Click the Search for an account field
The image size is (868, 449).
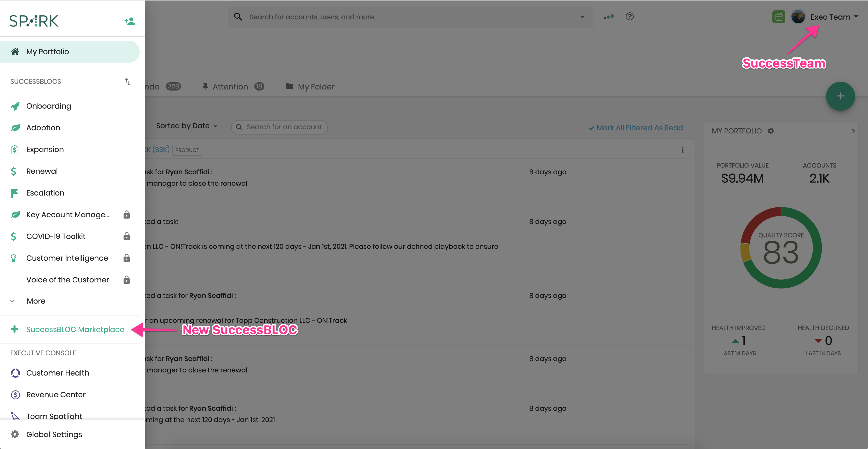279,127
